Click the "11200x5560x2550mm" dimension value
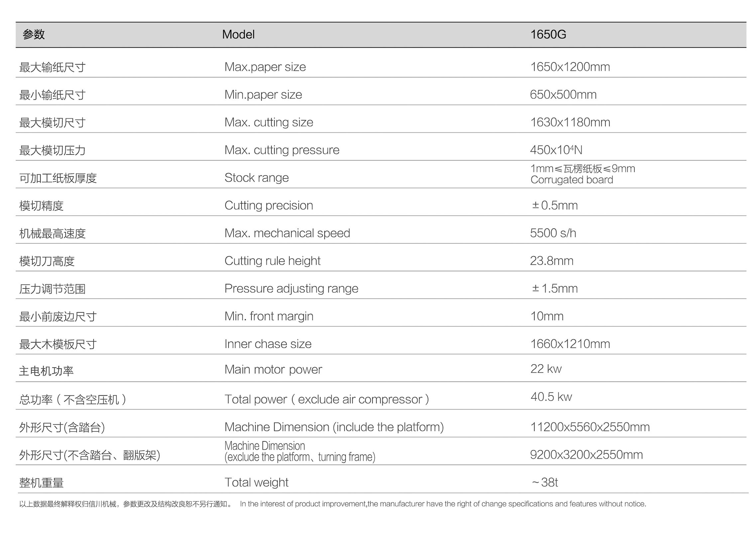Image resolution: width=756 pixels, height=547 pixels. [590, 427]
